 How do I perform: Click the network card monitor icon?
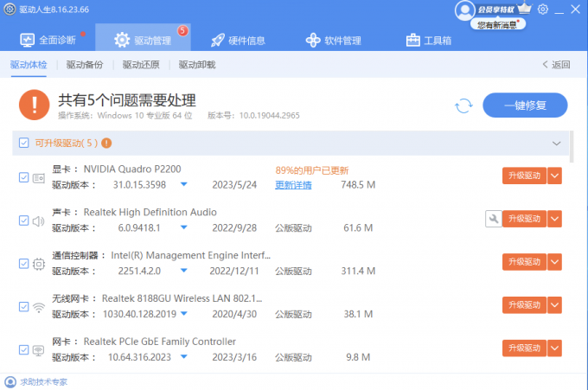pyautogui.click(x=39, y=350)
